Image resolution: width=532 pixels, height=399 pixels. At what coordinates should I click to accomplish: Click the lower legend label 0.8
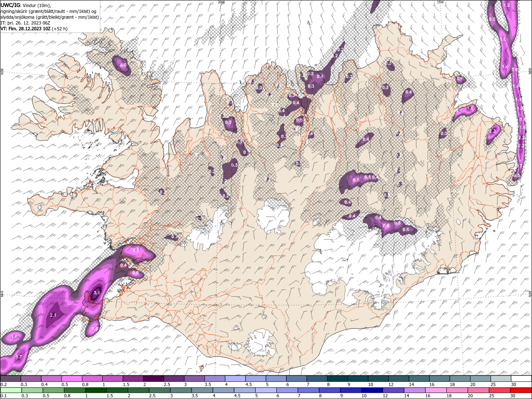click(x=67, y=396)
